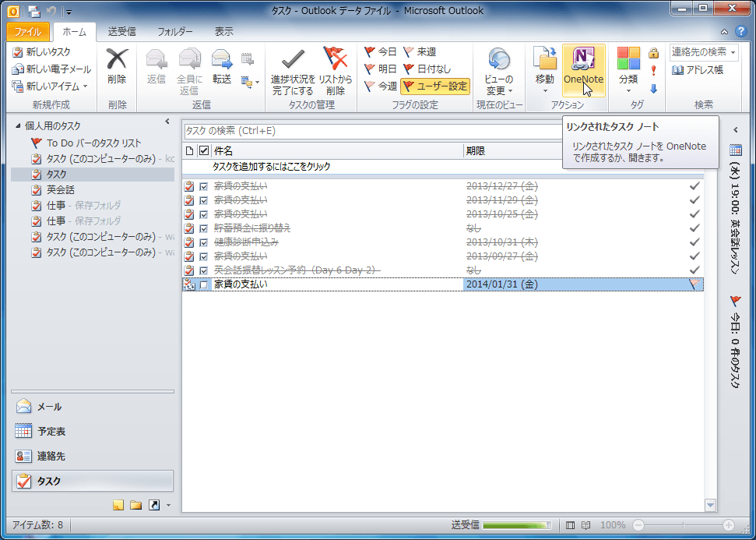Collapse the 個人用のタスク tree group
The width and height of the screenshot is (756, 540).
click(x=19, y=126)
